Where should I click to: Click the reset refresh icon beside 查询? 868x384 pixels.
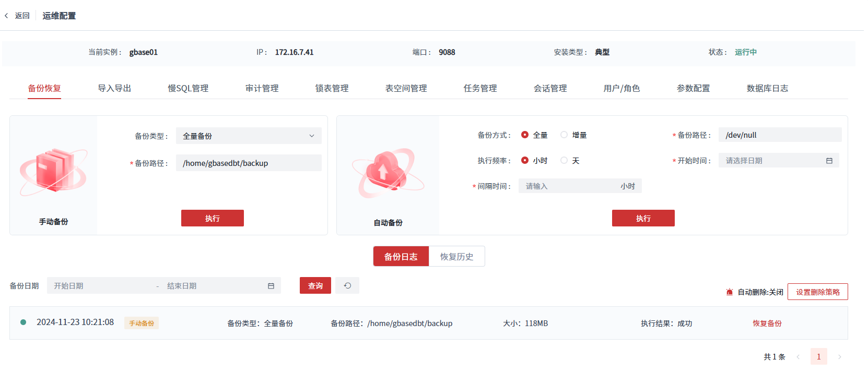347,285
